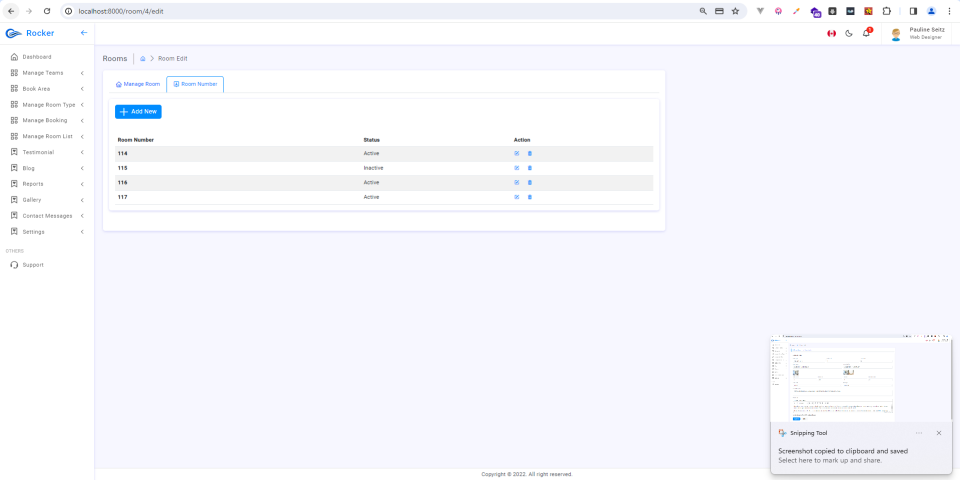960x480 pixels.
Task: Reload the page in browser
Action: 47,11
